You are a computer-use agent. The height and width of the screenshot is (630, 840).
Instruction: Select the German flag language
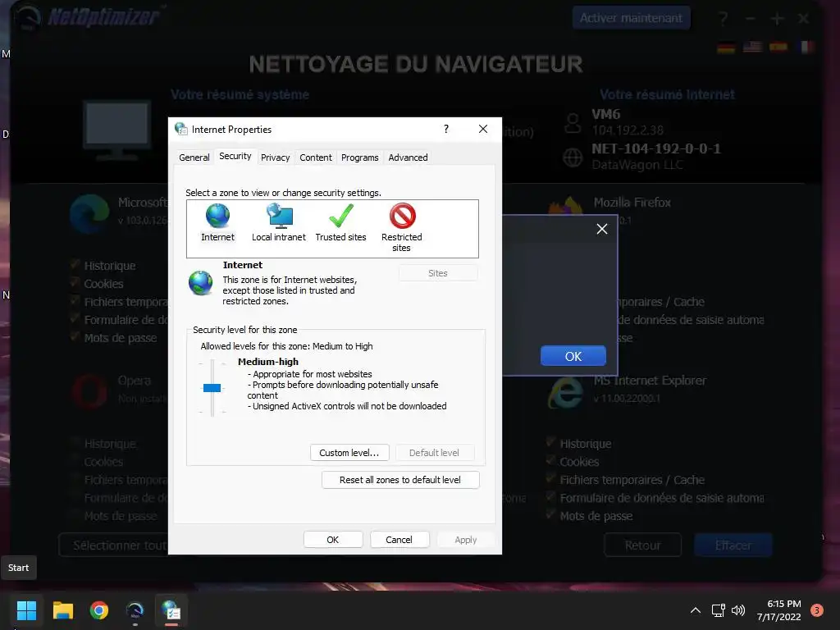coord(726,48)
